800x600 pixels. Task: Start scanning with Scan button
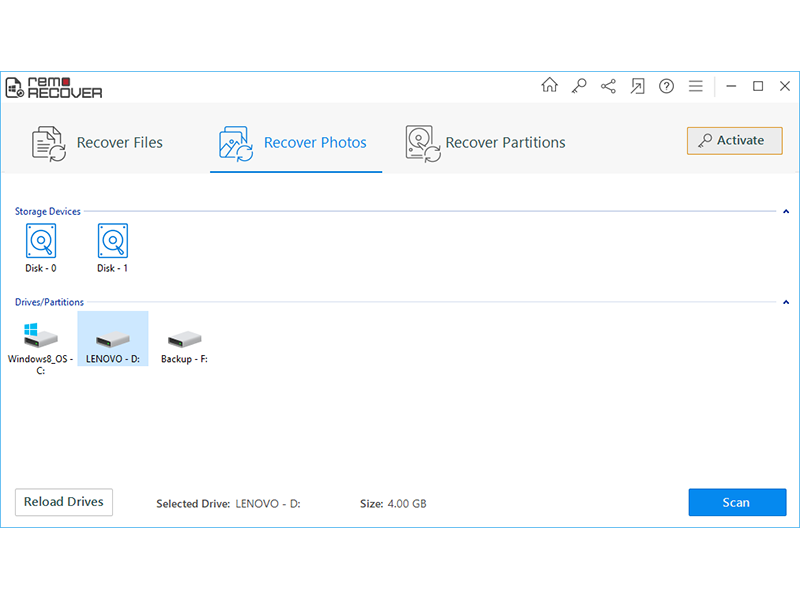(x=737, y=503)
